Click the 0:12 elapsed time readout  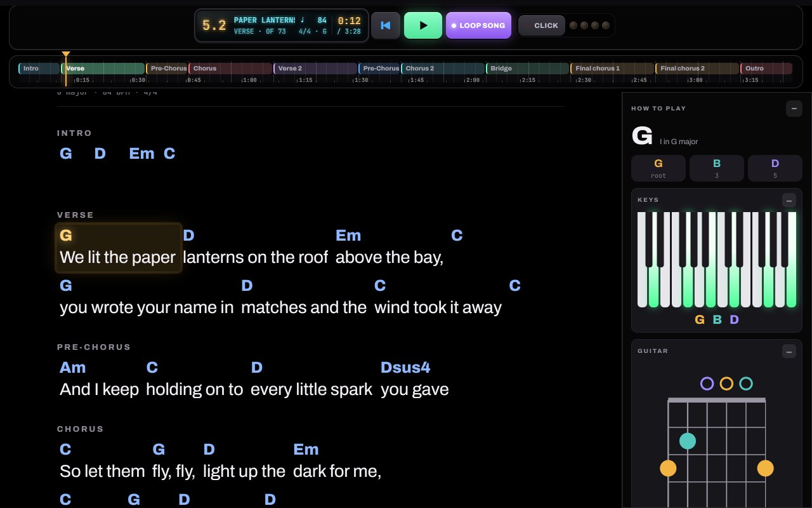click(x=349, y=21)
